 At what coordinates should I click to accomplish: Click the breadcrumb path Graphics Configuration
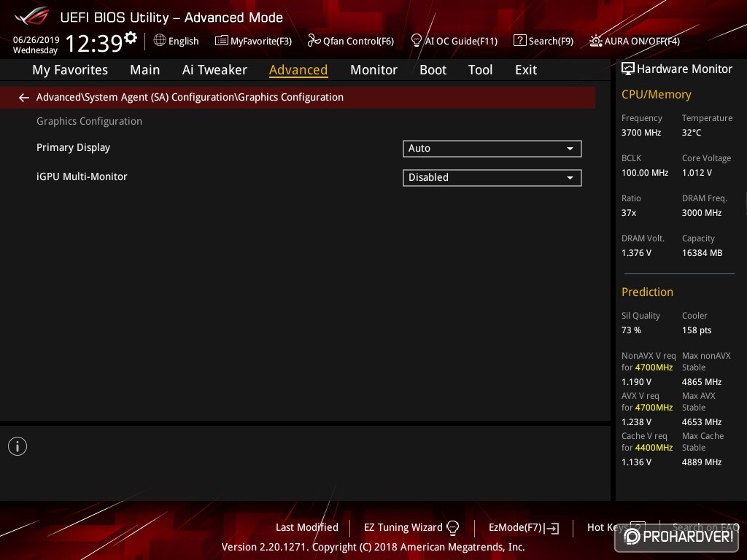point(290,97)
